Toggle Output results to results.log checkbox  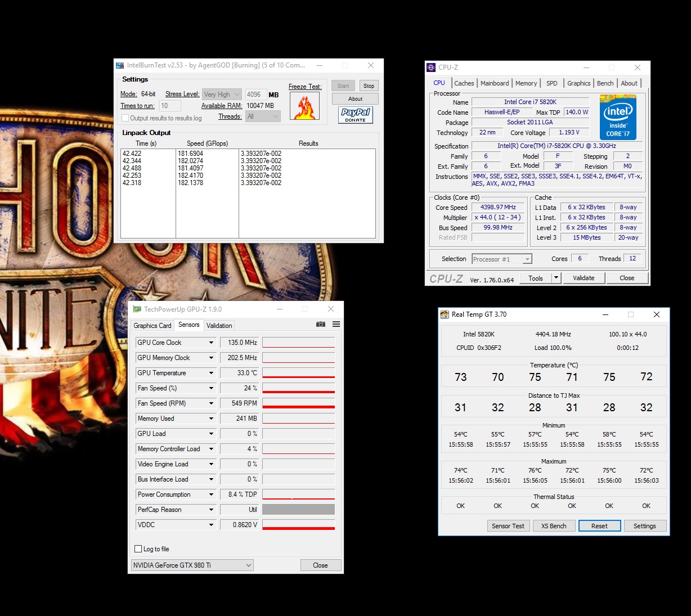(125, 118)
